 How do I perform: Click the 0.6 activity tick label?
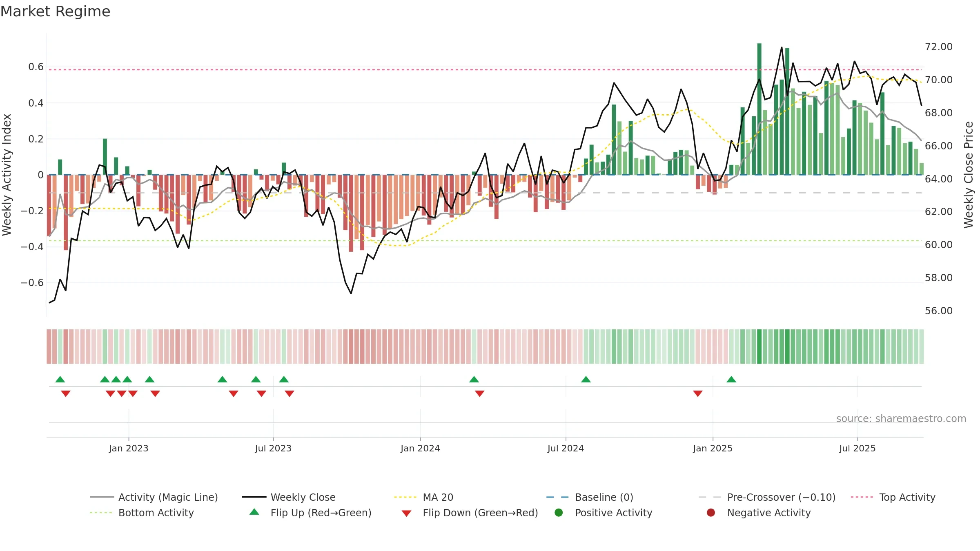click(x=36, y=67)
